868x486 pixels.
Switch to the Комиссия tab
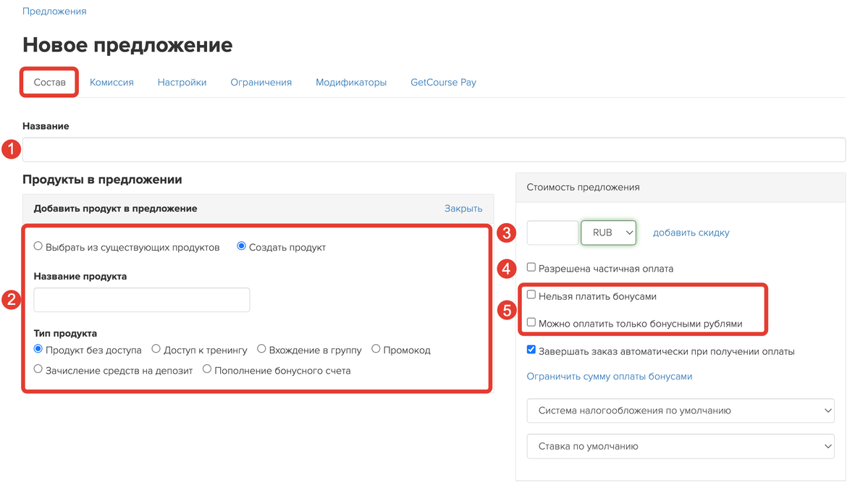111,83
